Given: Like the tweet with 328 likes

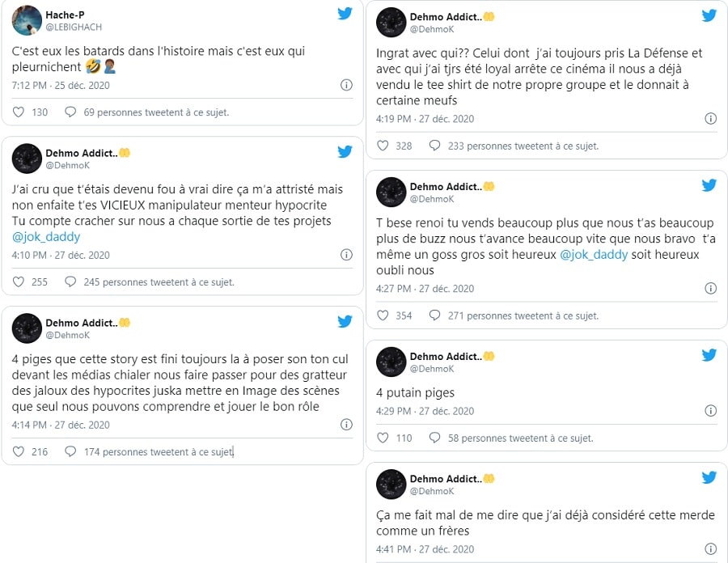Looking at the screenshot, I should (383, 146).
